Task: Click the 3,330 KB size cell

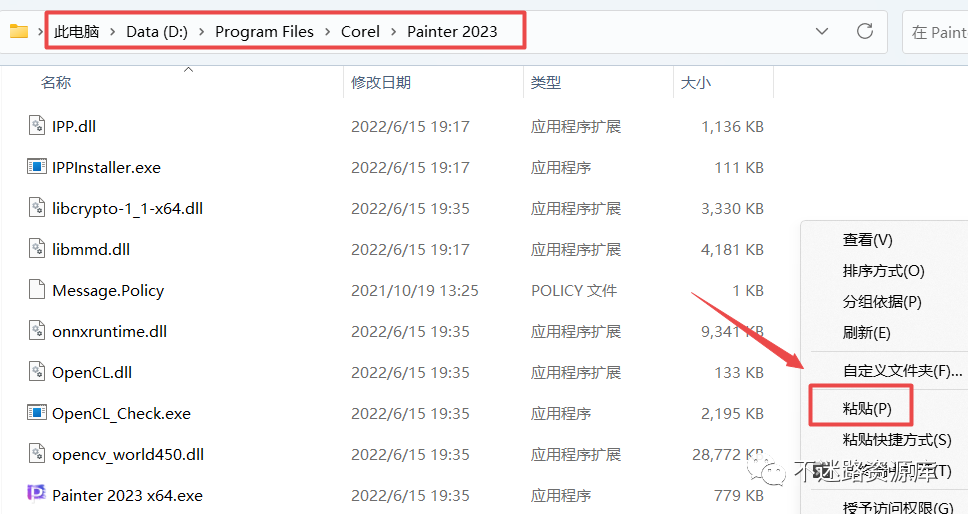Action: click(732, 208)
